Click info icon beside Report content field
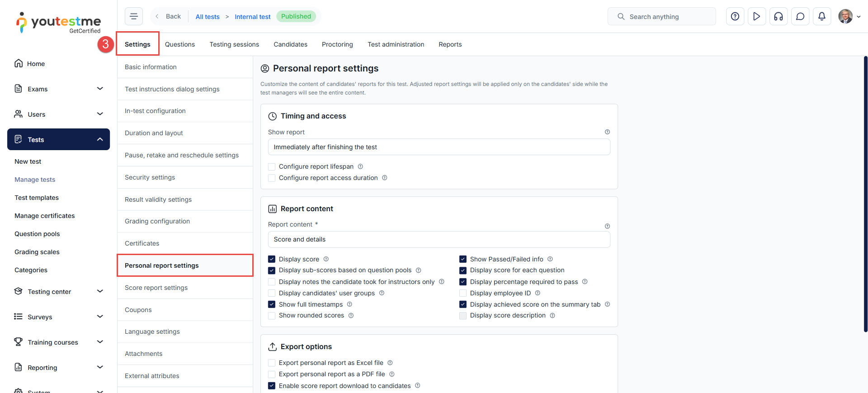The height and width of the screenshot is (393, 868). click(x=607, y=226)
